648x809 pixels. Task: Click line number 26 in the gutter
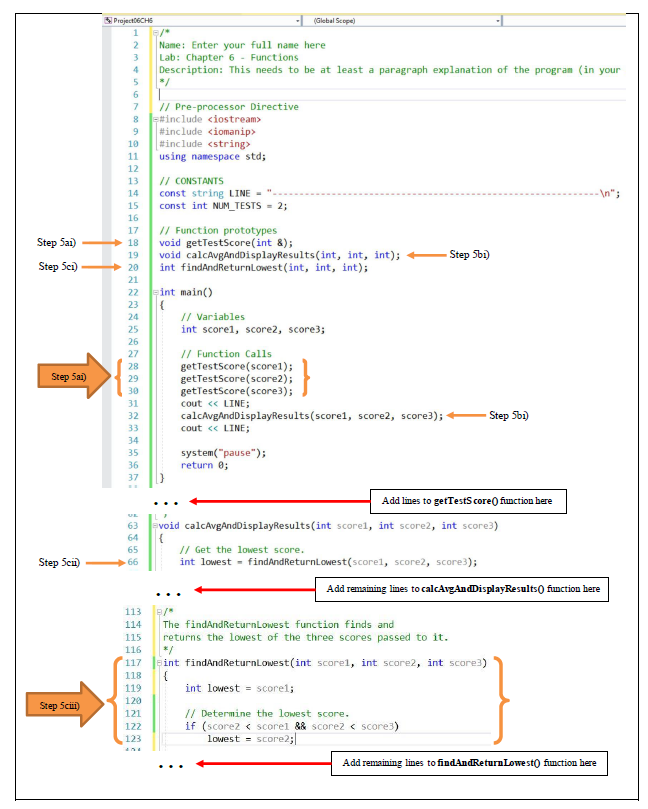pos(133,342)
